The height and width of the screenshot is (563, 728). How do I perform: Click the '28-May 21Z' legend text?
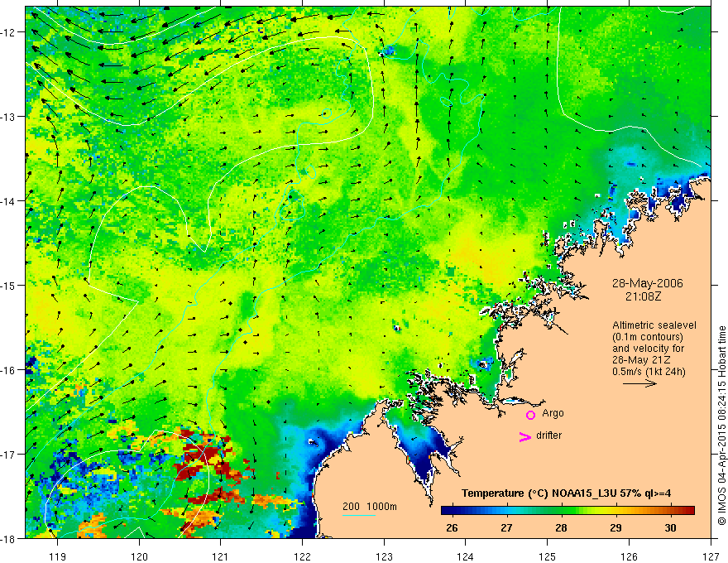click(x=640, y=360)
